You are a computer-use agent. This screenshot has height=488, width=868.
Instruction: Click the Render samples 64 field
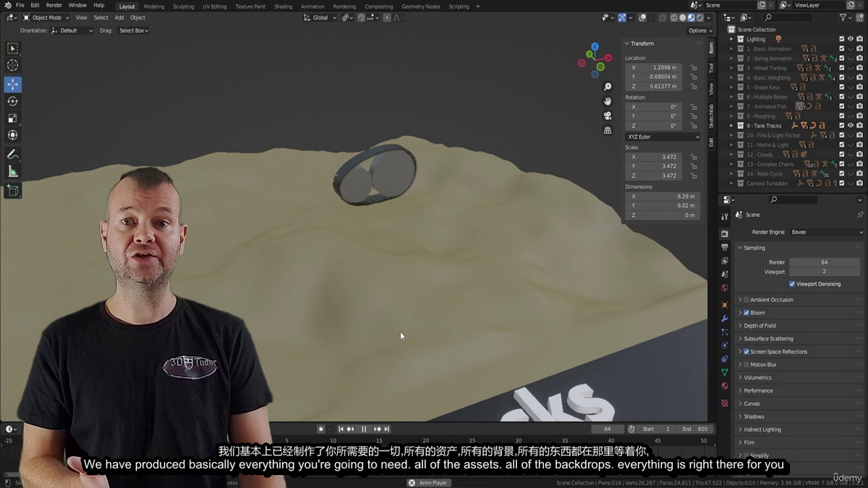pyautogui.click(x=825, y=262)
